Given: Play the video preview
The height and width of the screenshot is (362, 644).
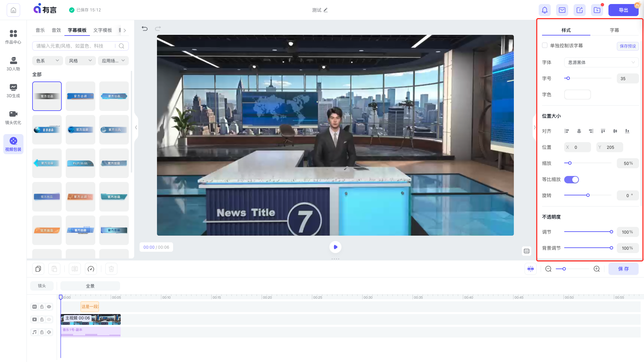Looking at the screenshot, I should 335,247.
